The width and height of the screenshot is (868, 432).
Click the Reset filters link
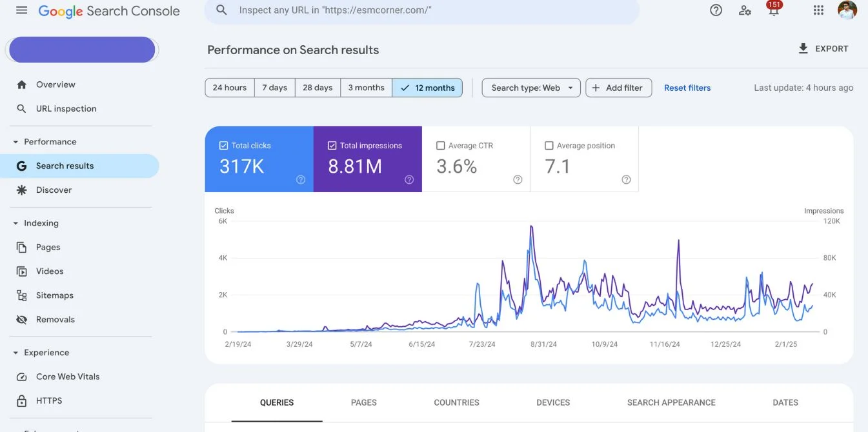687,88
